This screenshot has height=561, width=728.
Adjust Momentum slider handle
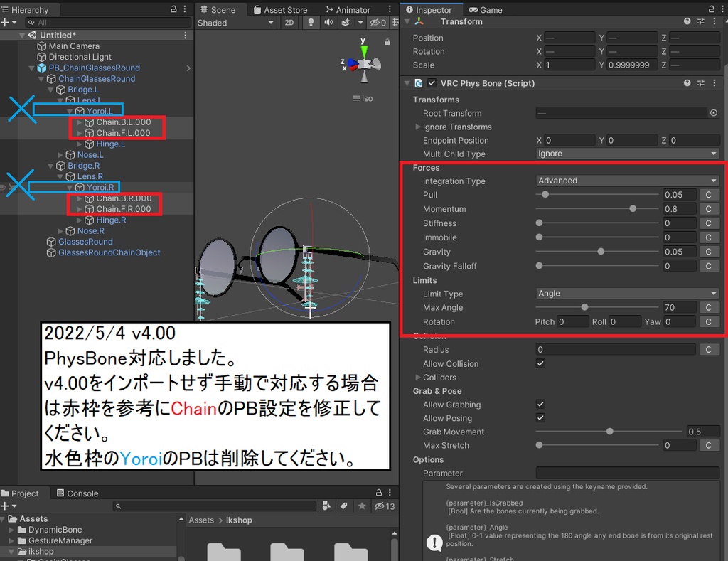(x=633, y=209)
